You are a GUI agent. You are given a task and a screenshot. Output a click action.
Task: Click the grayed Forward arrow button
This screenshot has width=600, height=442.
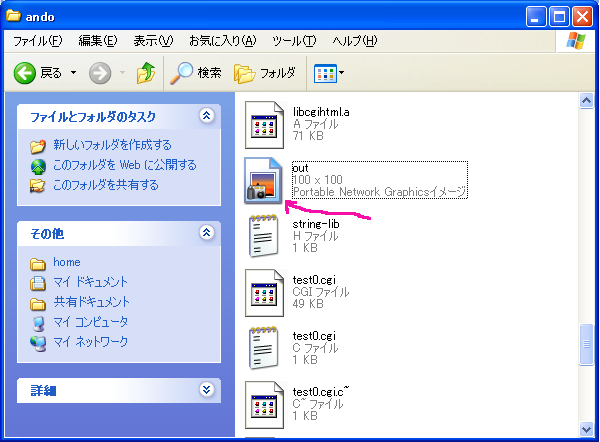100,73
